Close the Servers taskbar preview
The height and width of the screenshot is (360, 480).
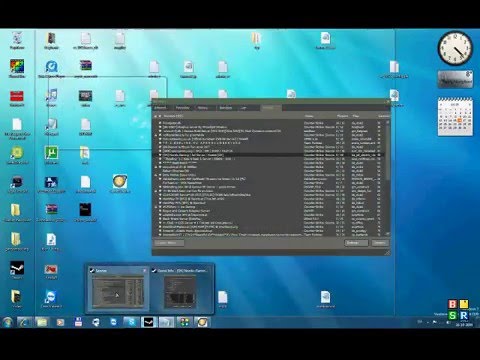(x=145, y=270)
